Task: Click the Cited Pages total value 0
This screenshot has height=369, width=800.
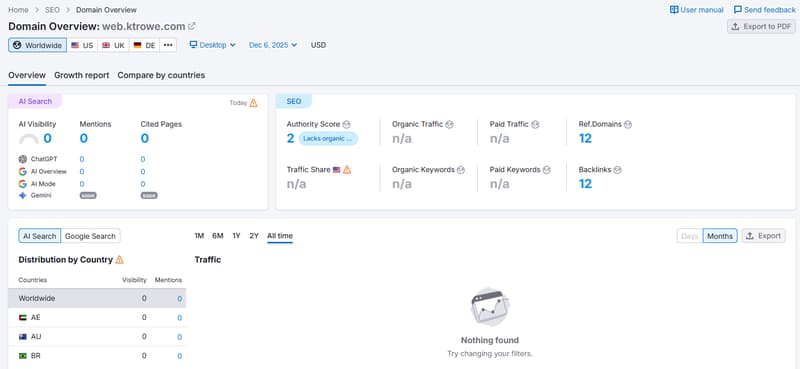Action: (x=145, y=138)
